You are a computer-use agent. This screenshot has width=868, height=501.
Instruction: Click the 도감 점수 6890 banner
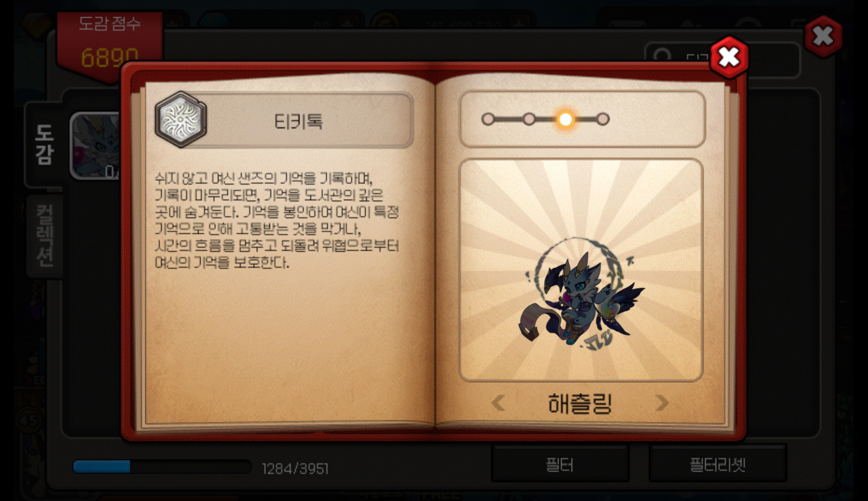110,45
